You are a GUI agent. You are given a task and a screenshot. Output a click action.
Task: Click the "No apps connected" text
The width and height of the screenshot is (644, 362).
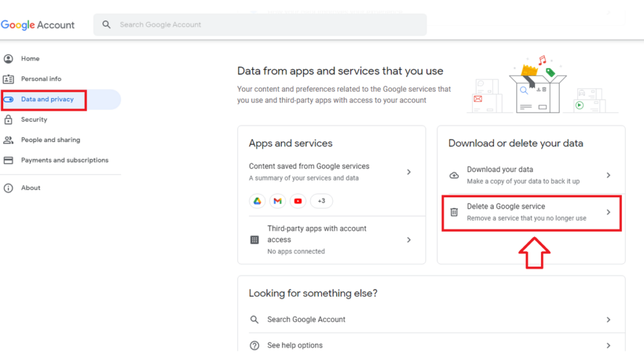point(296,251)
